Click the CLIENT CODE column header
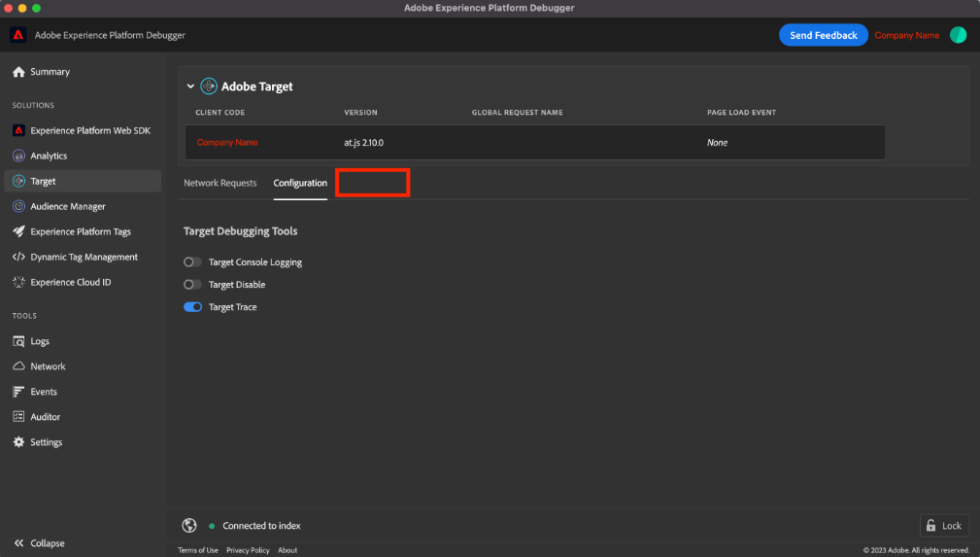 [220, 113]
